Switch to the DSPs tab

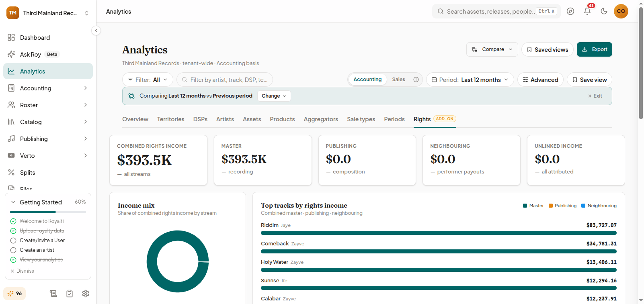200,119
